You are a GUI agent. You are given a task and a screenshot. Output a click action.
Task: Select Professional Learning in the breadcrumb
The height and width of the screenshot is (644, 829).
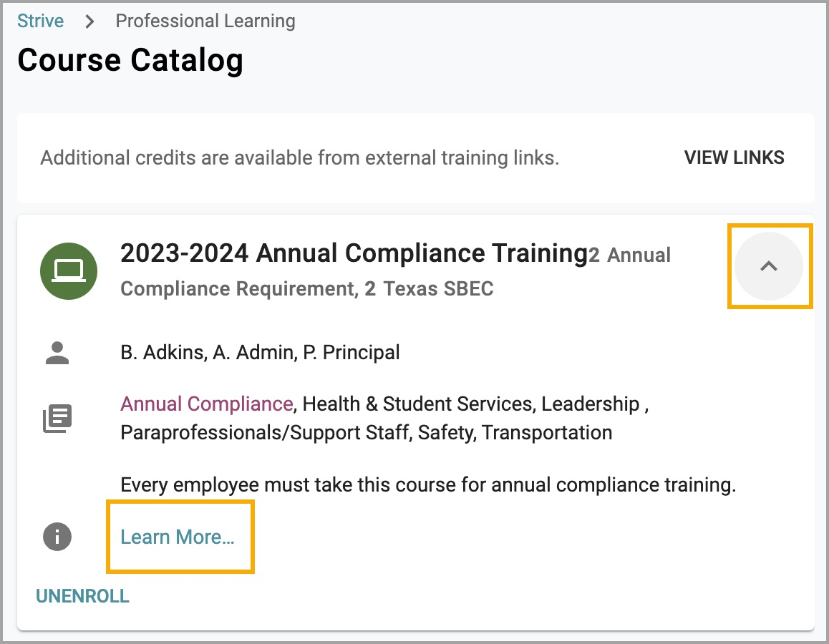click(x=205, y=21)
